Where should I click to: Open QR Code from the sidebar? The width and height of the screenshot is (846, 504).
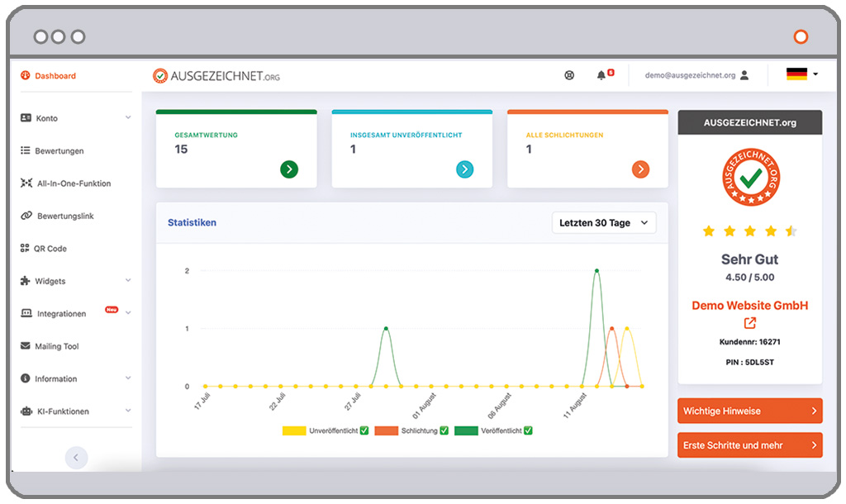pos(50,249)
